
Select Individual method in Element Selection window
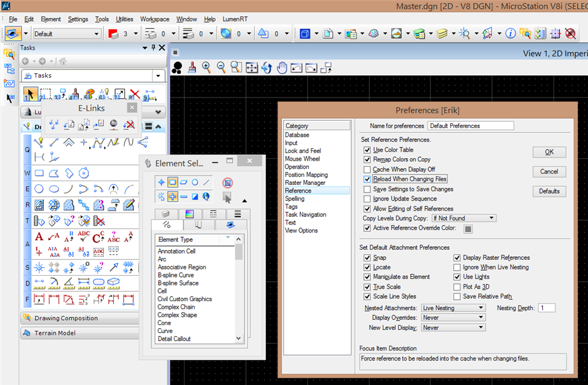tap(161, 182)
